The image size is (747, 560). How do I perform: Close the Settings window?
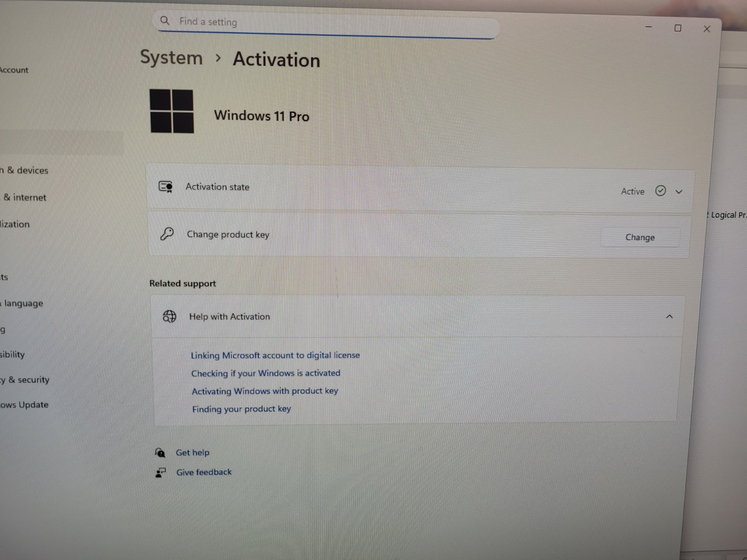tap(707, 29)
